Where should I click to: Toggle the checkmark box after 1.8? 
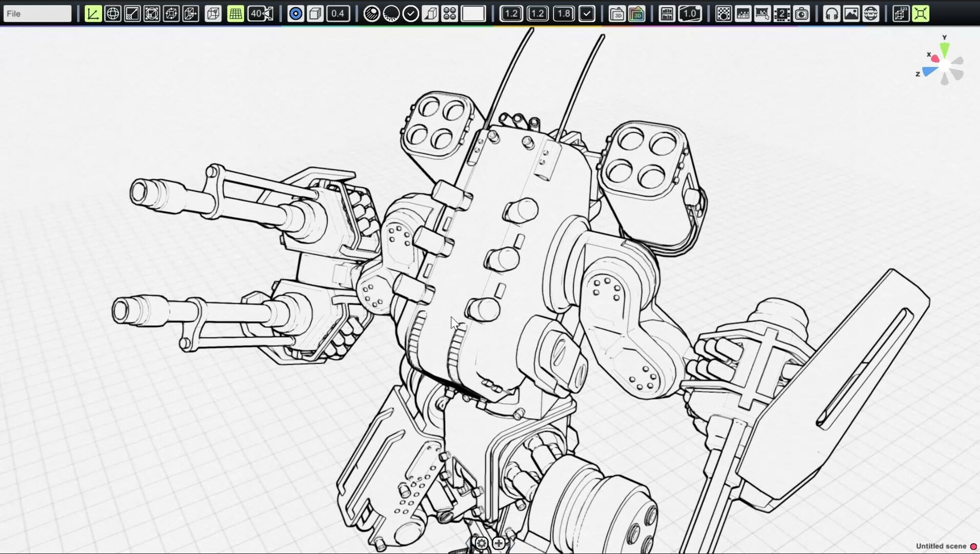587,14
